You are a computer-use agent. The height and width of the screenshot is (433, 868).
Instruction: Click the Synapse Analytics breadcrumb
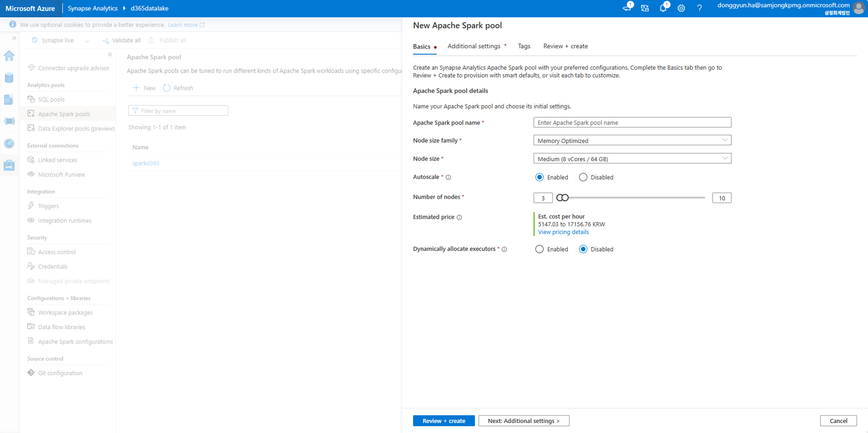[93, 8]
